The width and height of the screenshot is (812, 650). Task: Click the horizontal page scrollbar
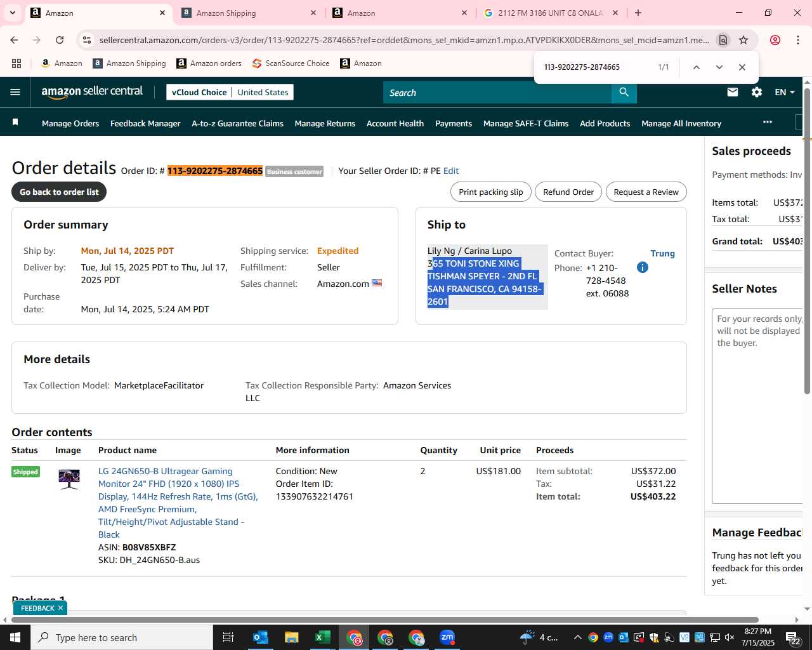click(384, 620)
